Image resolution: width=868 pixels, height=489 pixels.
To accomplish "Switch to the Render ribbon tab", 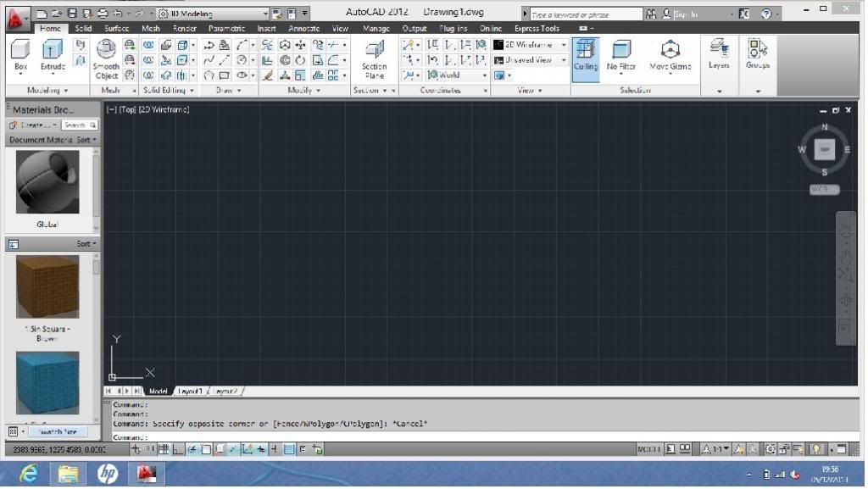I will pyautogui.click(x=184, y=28).
